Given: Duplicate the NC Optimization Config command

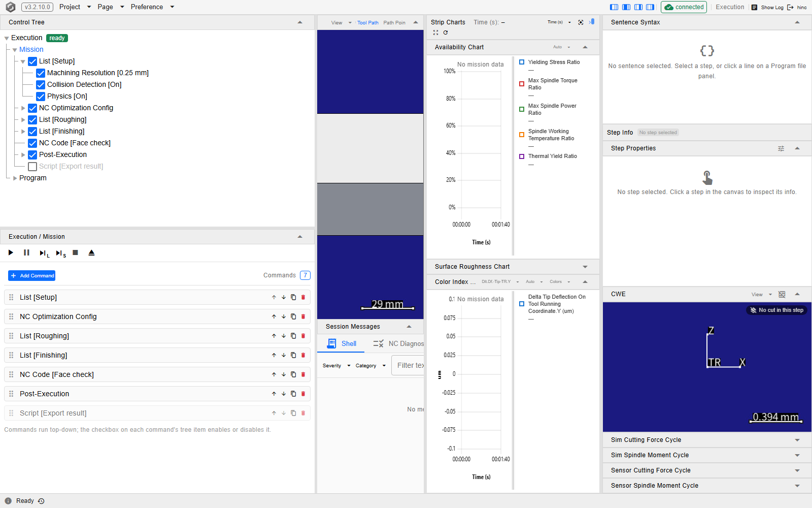Looking at the screenshot, I should tap(293, 316).
